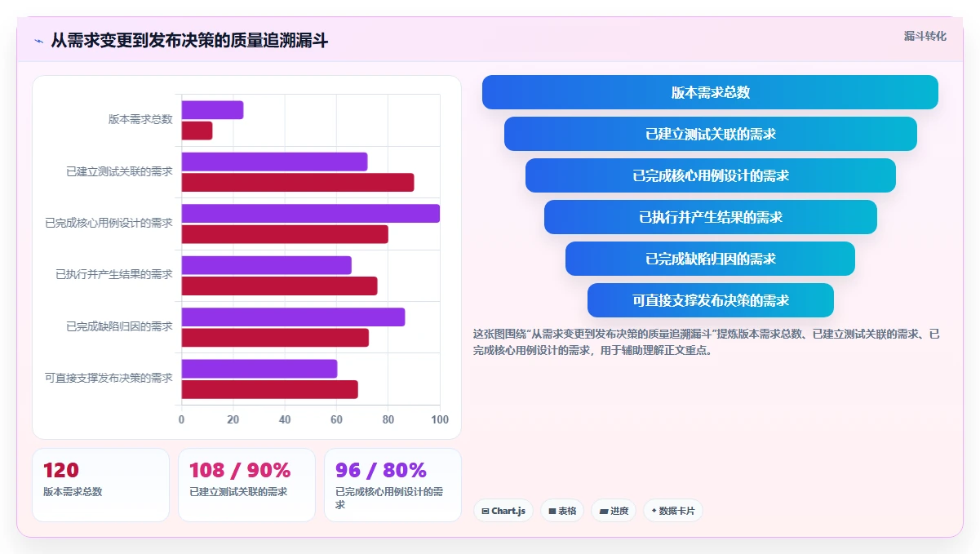
Task: Click the red bar for 版本需求总数
Action: pyautogui.click(x=197, y=131)
